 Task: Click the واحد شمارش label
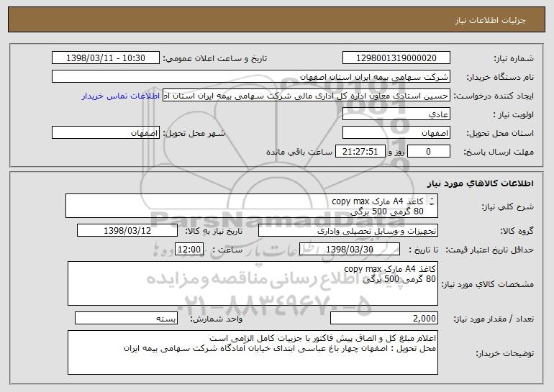[x=217, y=319]
